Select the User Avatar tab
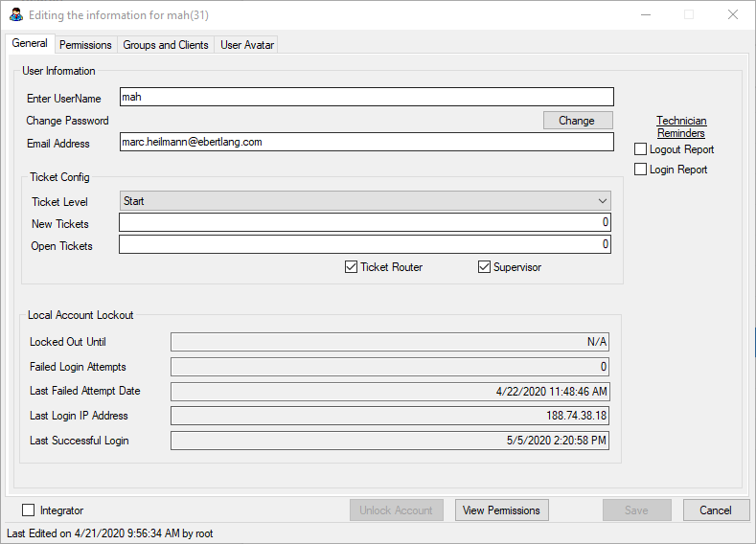 coord(246,45)
